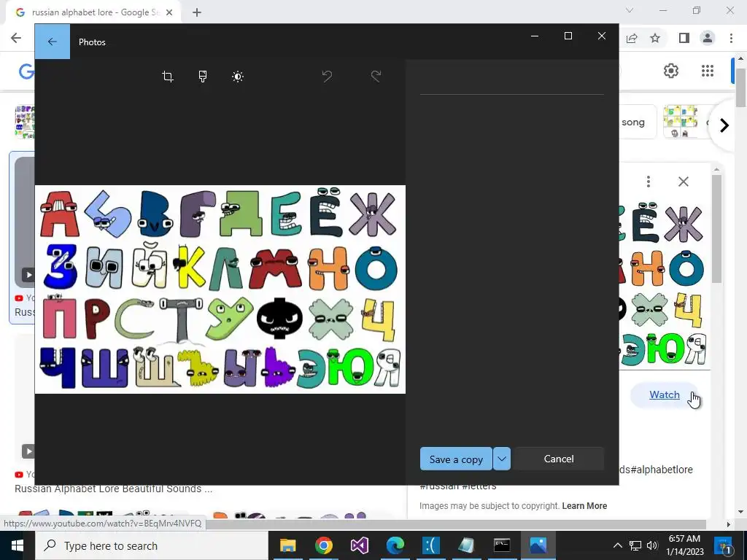Share this page in Chrome

tap(632, 38)
